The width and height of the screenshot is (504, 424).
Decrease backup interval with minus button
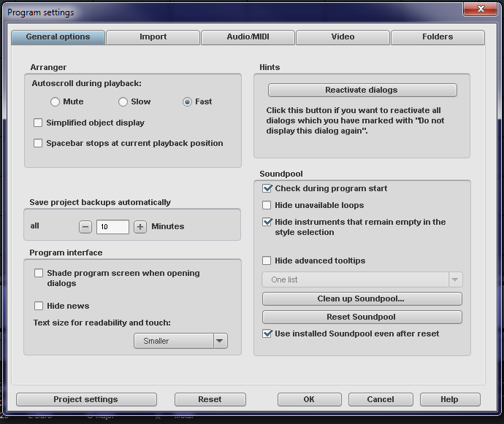85,227
